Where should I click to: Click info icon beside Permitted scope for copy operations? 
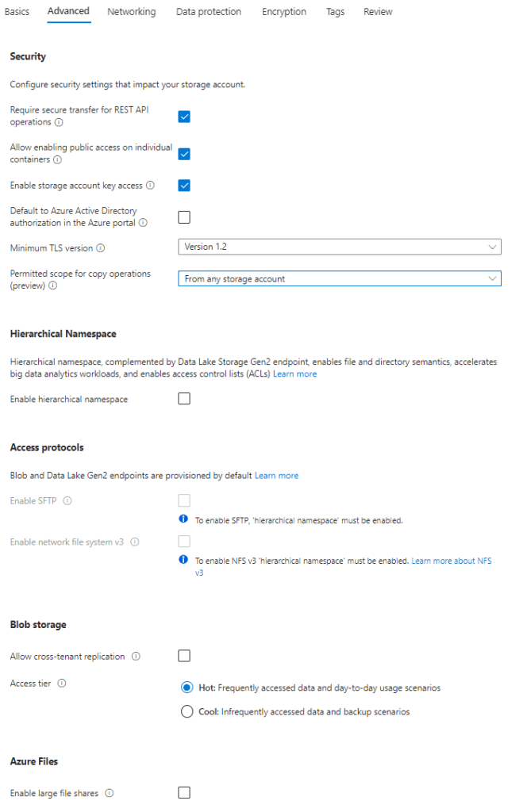coord(52,286)
